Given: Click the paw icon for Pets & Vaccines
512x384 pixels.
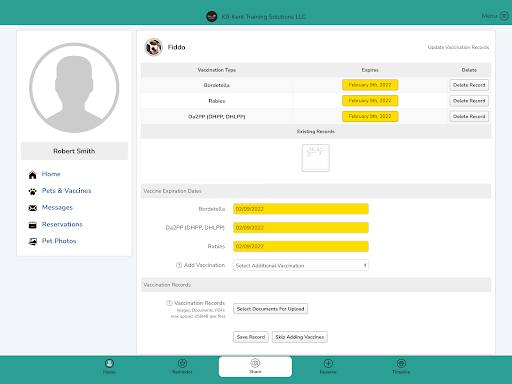Looking at the screenshot, I should tap(32, 191).
